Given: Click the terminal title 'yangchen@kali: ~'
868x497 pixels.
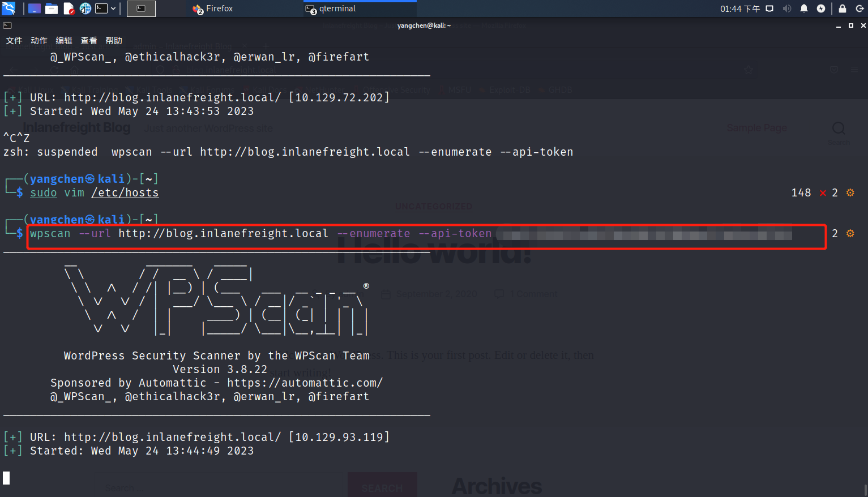Looking at the screenshot, I should (x=424, y=25).
